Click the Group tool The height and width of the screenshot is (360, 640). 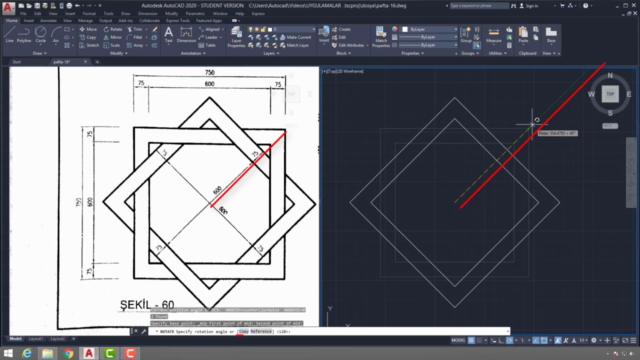[465, 35]
